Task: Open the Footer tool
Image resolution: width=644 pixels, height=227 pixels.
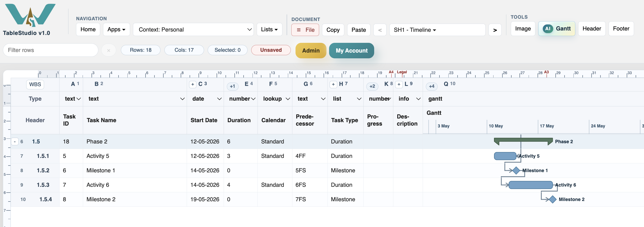Action: pos(621,29)
